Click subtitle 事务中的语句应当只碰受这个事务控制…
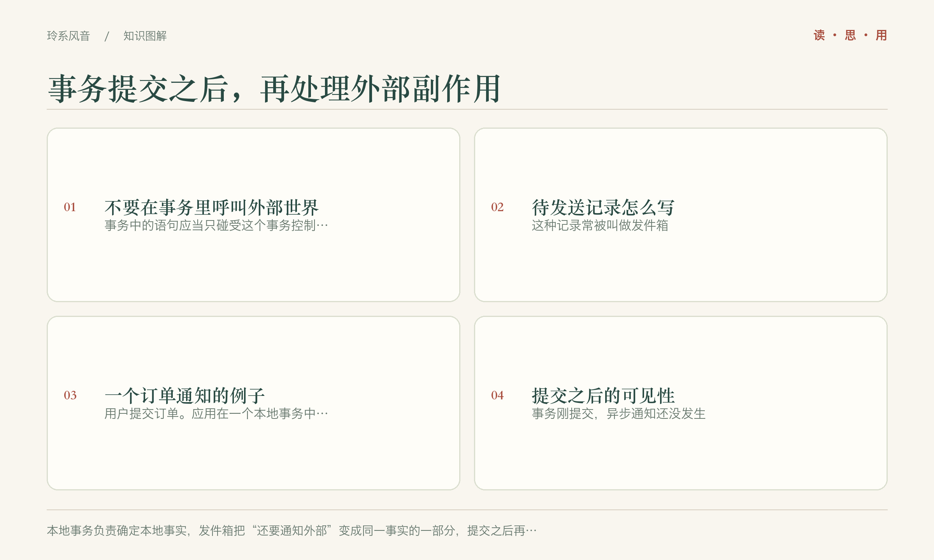The image size is (934, 560). [x=216, y=225]
